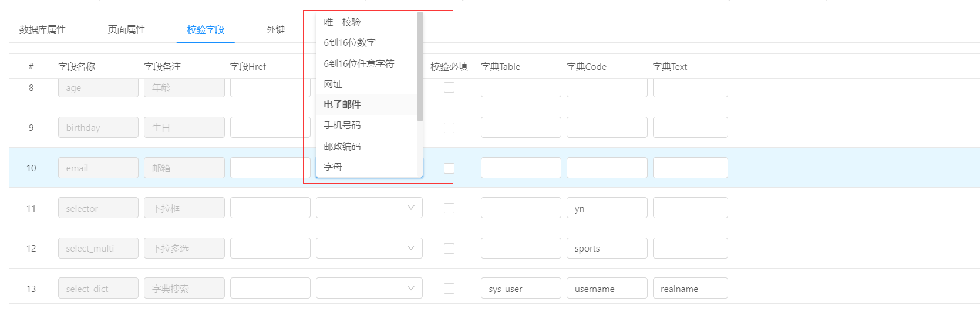
Task: Click the select_dict field name box
Action: pyautogui.click(x=98, y=288)
